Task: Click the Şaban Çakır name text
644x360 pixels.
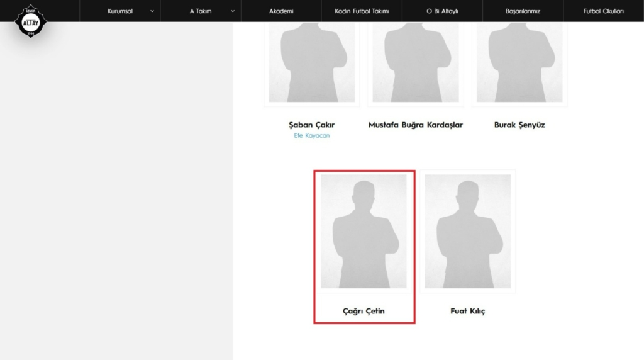Action: tap(311, 125)
